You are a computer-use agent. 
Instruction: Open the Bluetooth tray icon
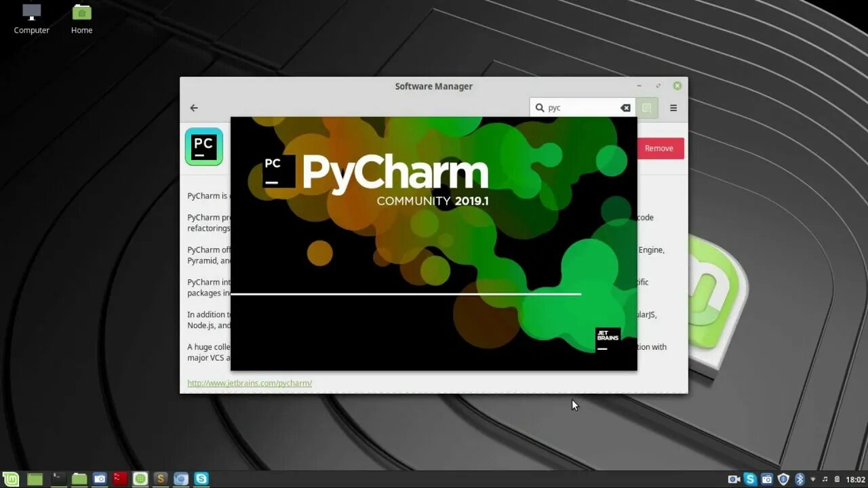[x=800, y=479]
